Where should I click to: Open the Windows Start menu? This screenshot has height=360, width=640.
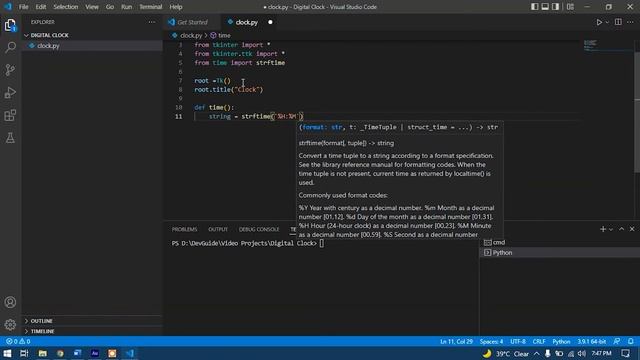coord(7,353)
